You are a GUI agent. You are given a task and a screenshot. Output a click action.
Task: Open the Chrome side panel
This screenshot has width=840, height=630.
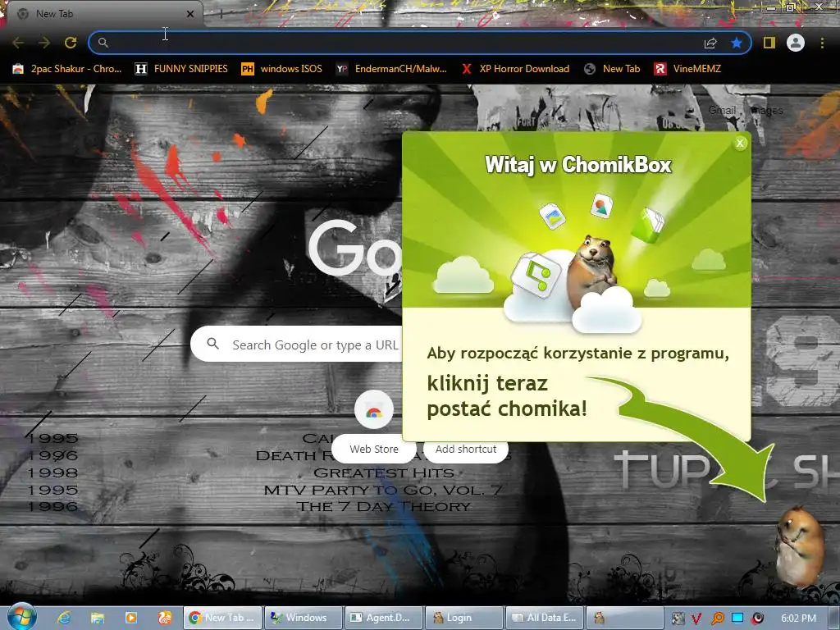click(769, 43)
